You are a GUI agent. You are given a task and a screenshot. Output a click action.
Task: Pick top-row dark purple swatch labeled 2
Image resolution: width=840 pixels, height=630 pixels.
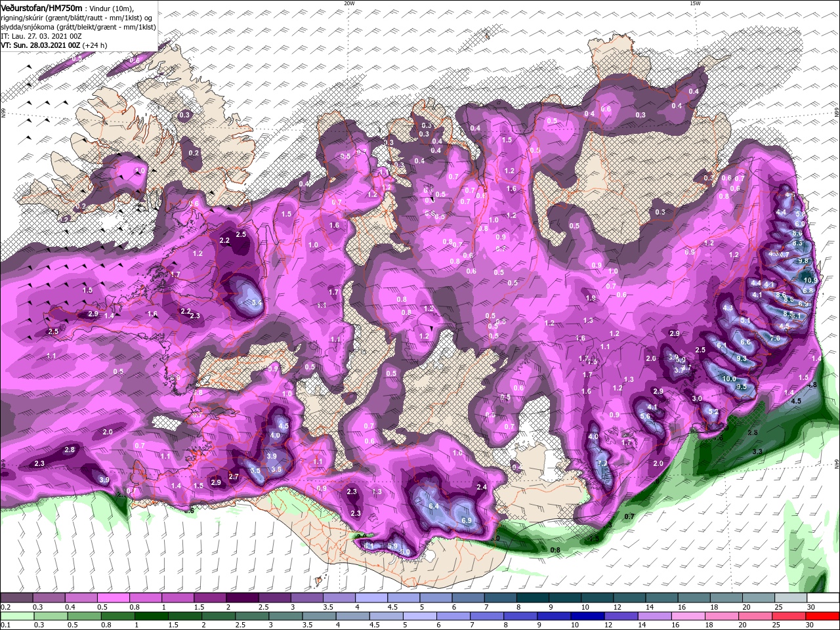(x=241, y=598)
